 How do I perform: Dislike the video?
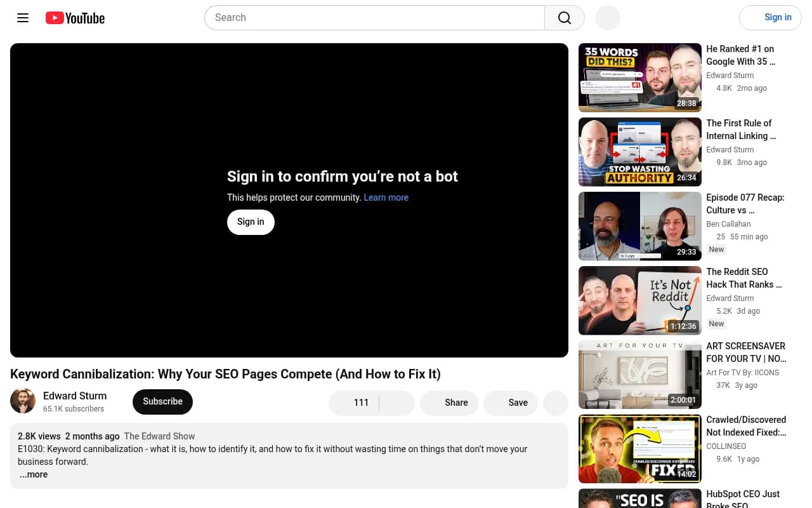[x=397, y=403]
